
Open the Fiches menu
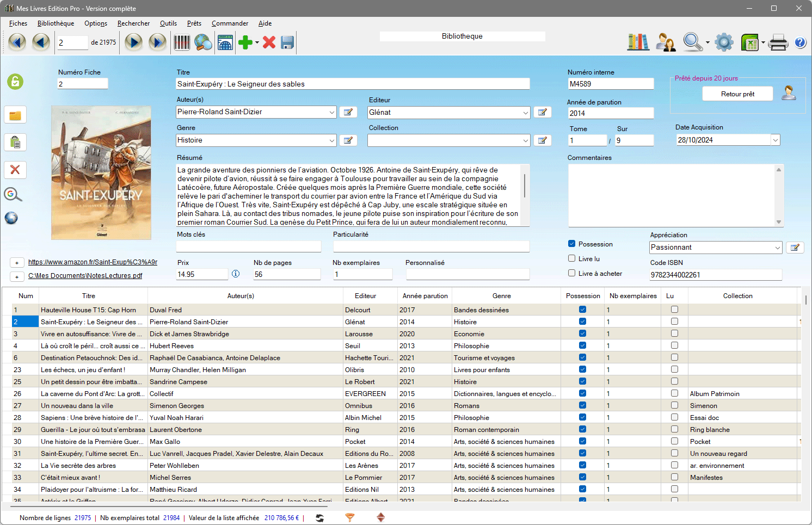18,23
